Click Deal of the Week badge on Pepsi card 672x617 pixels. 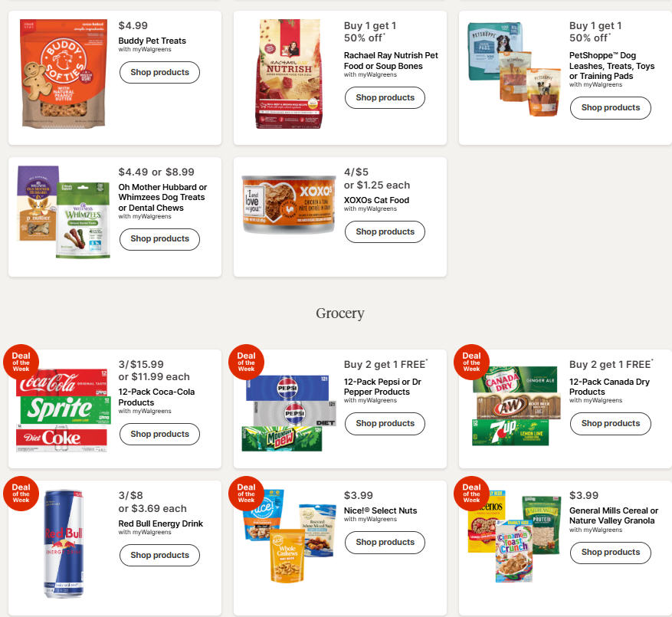[246, 362]
